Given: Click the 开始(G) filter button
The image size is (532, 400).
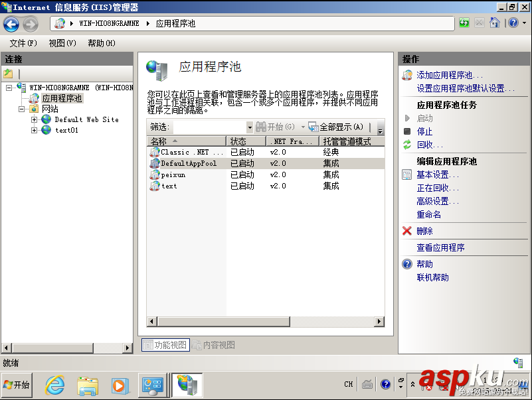Looking at the screenshot, I should (275, 127).
